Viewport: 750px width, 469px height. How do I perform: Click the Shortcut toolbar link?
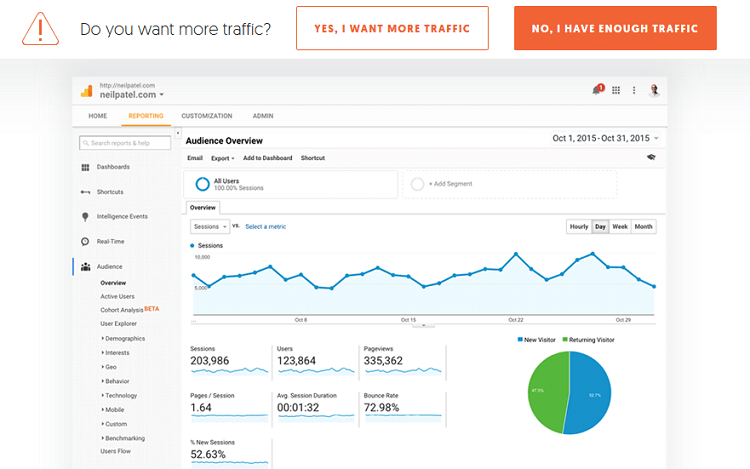click(313, 158)
